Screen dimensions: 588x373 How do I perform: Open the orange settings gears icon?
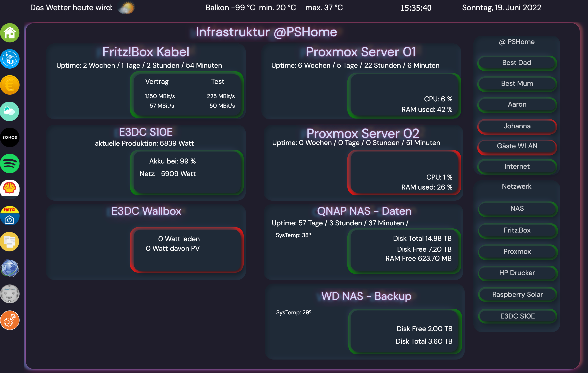point(10,320)
